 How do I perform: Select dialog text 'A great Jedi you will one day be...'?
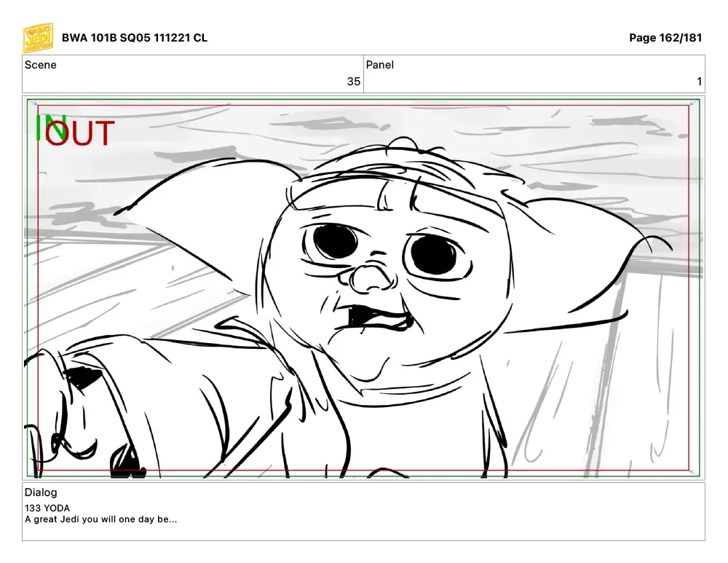[100, 519]
